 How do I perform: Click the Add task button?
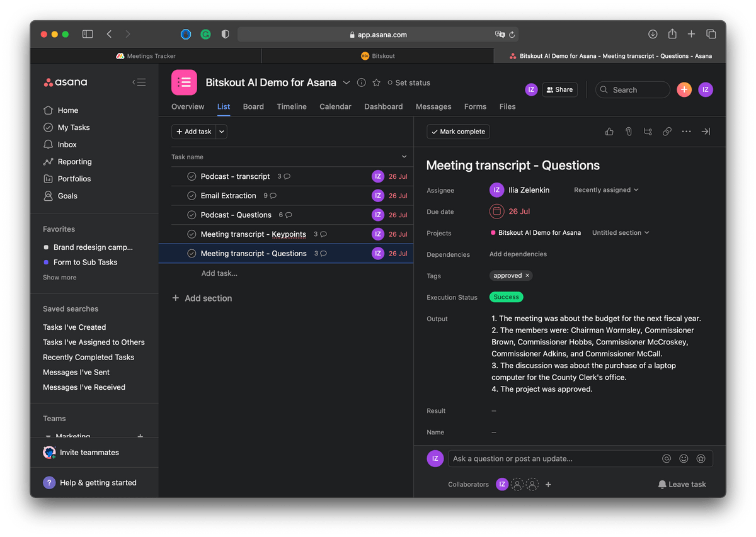[193, 132]
